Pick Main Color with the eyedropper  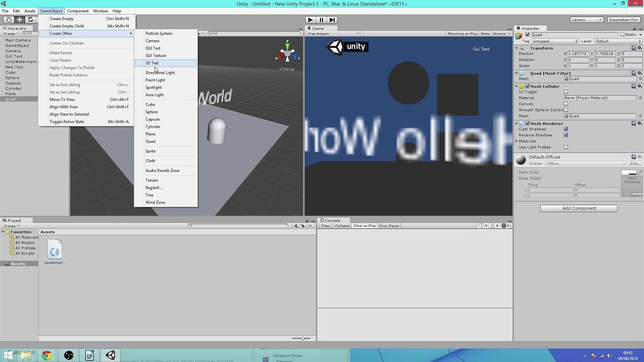[640, 172]
